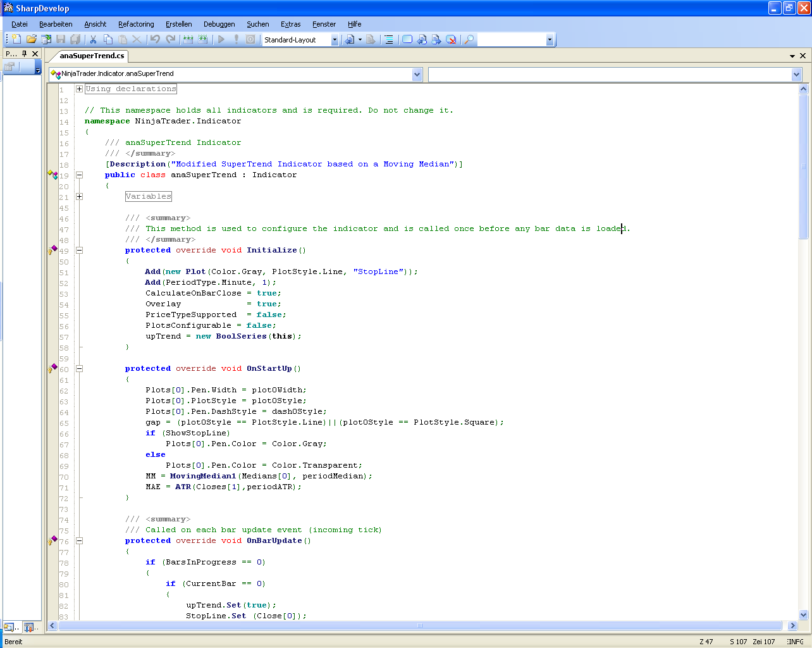Click the Build Project toolbar icon
The width and height of the screenshot is (812, 648).
pyautogui.click(x=202, y=39)
